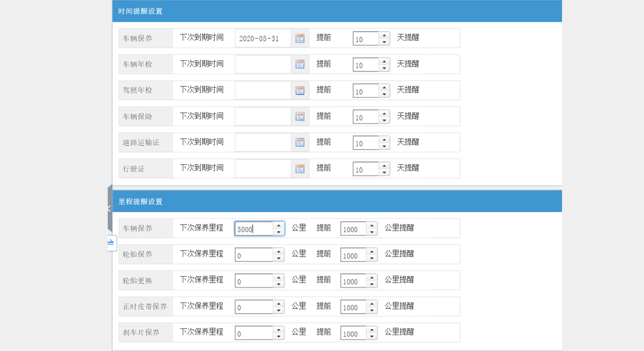This screenshot has height=351, width=644.
Task: Increase 车辆年检 reminder days with up arrow
Action: [384, 61]
